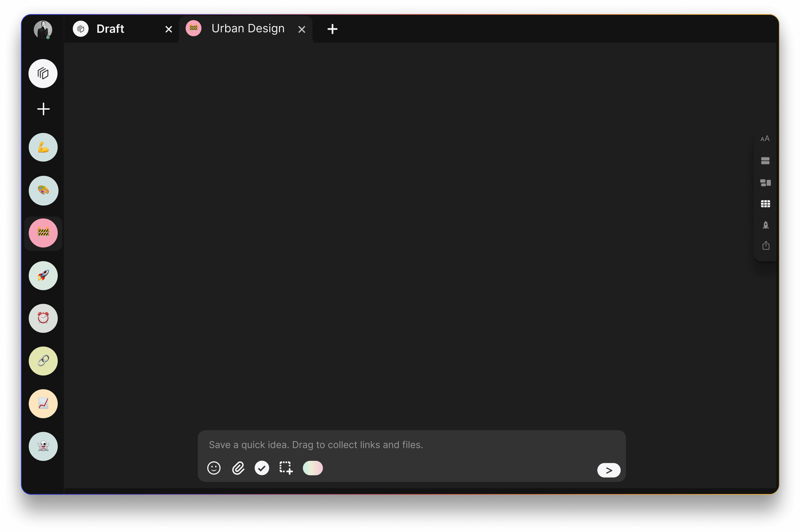Switch to the rocket emoji workspace
800x532 pixels.
(x=43, y=275)
